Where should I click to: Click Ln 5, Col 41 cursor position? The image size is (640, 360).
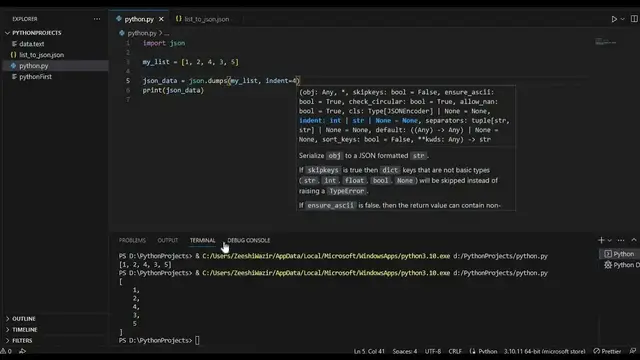(369, 351)
